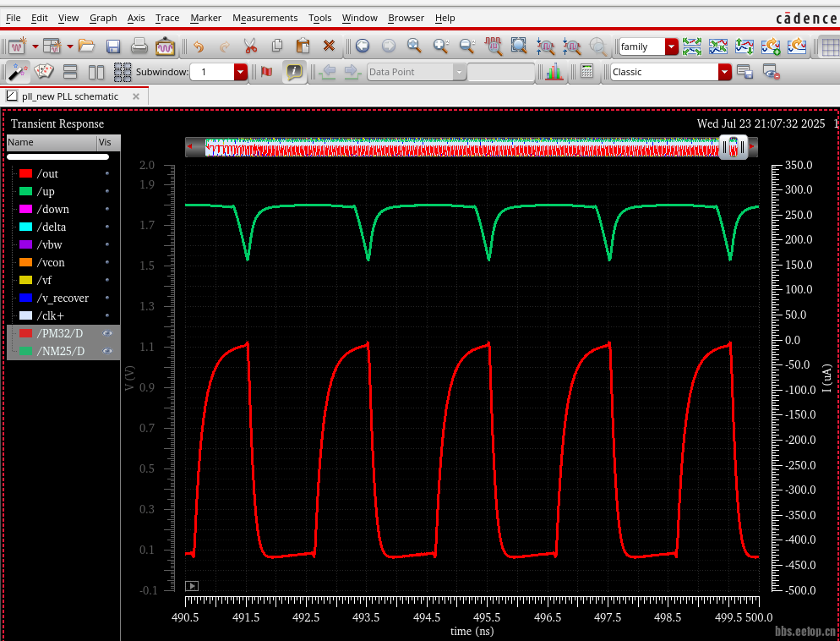Click the overview bar left arrow
The height and width of the screenshot is (641, 840).
(x=189, y=146)
